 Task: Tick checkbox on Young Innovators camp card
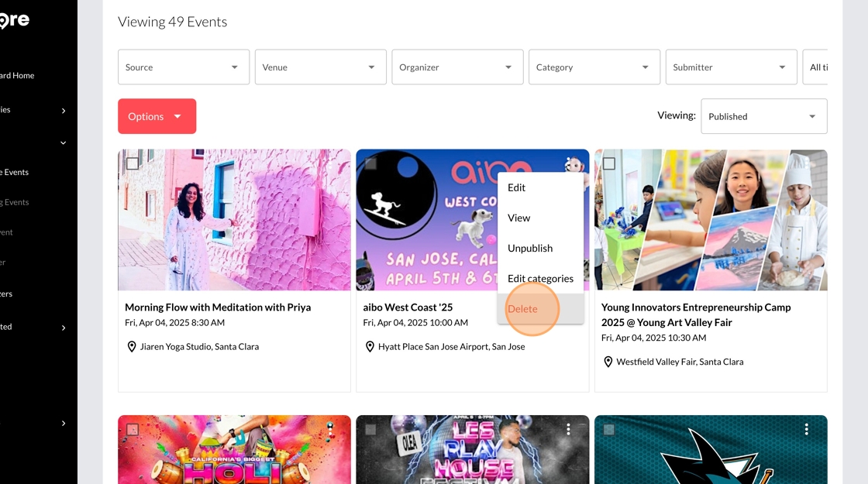(609, 163)
